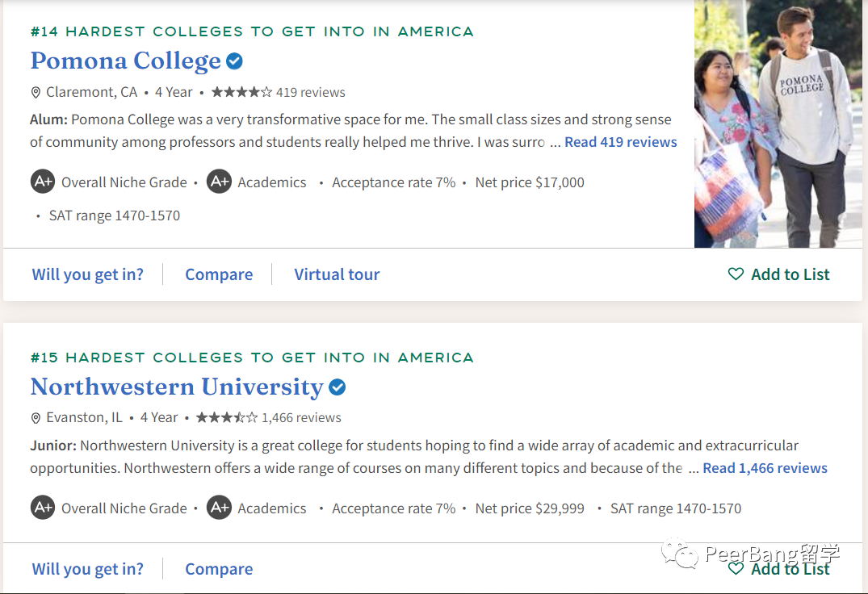Click Compare for Pomona College
This screenshot has height=594, width=868.
[x=219, y=274]
